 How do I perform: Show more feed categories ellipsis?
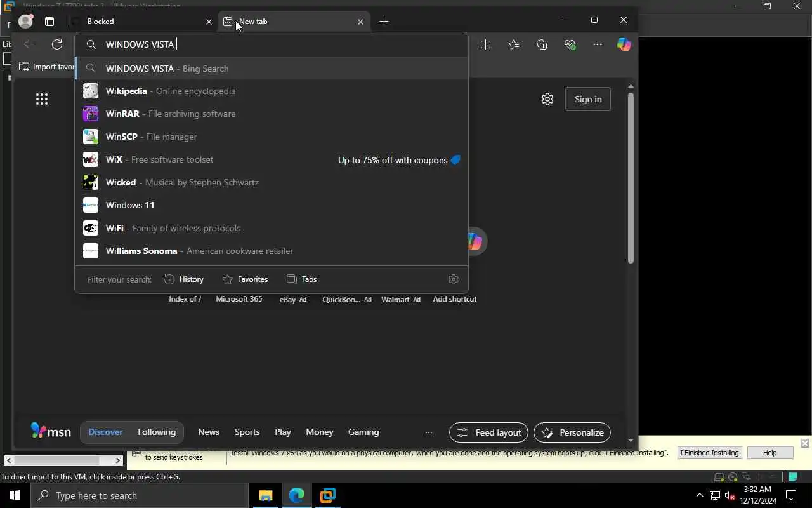[429, 432]
